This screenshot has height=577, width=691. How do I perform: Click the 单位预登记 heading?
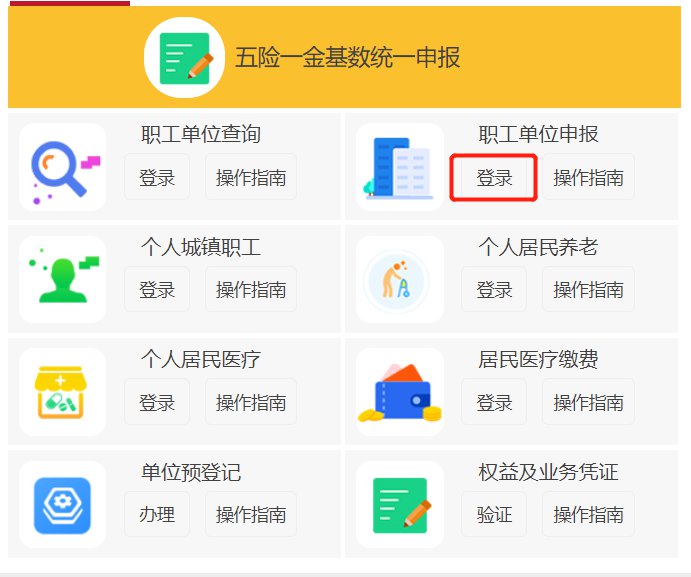(191, 472)
